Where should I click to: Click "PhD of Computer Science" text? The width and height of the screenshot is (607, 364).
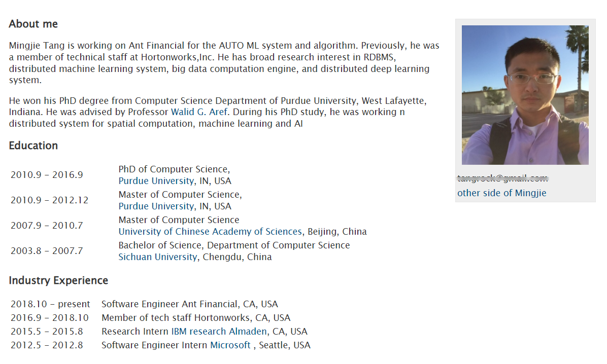[174, 169]
